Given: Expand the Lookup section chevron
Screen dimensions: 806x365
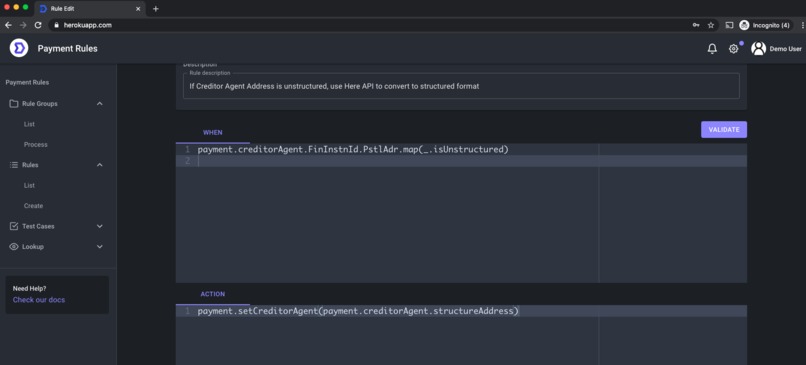Looking at the screenshot, I should [100, 247].
